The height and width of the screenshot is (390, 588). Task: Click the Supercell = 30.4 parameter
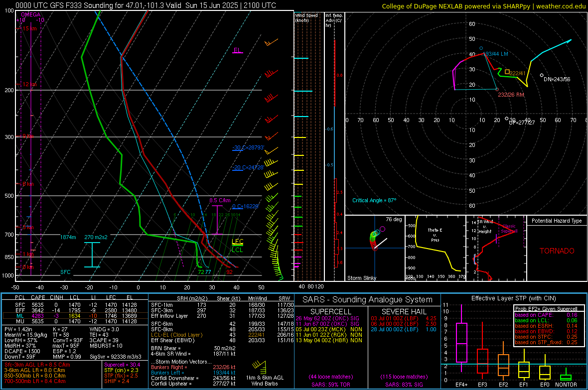coord(122,365)
